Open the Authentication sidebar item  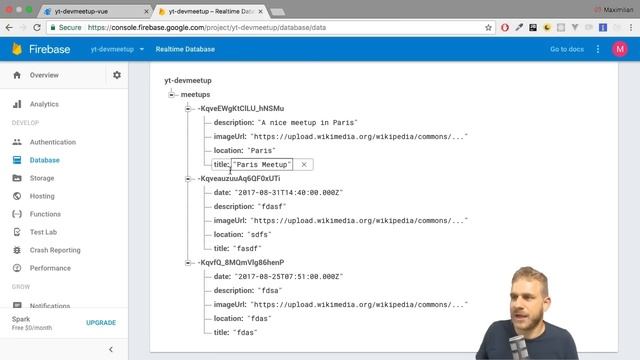53,142
